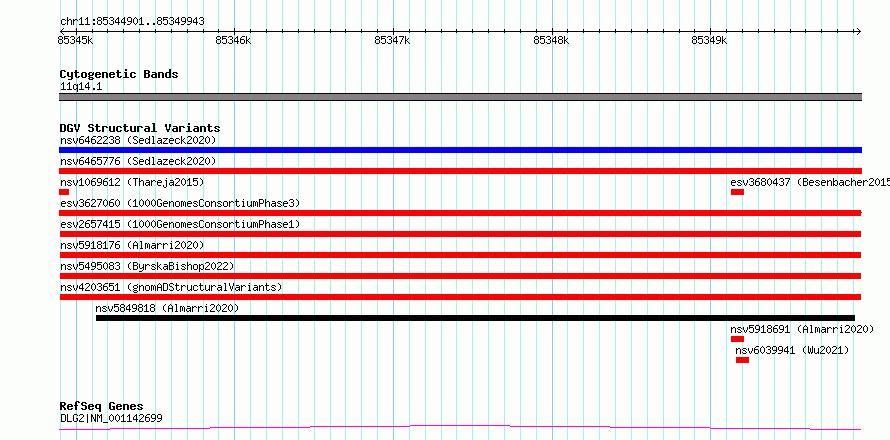Viewport: 890px width, 440px height.
Task: Click the gray 11q14.1 cytogenetic band bar
Action: click(x=460, y=97)
